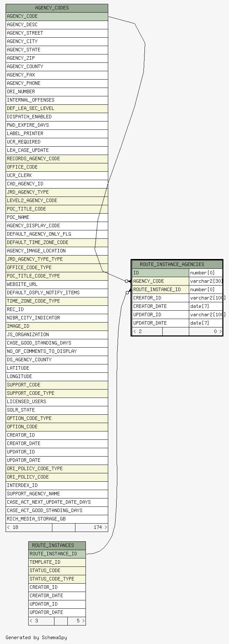Click the ID column in ROUTE_INSTANCE_AGENCIES
The image size is (229, 644).
pos(161,273)
